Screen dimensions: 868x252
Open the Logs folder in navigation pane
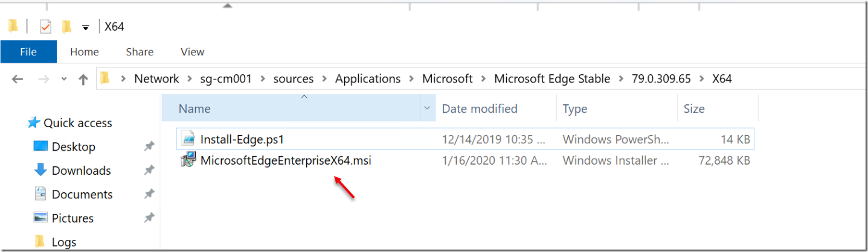click(x=64, y=242)
